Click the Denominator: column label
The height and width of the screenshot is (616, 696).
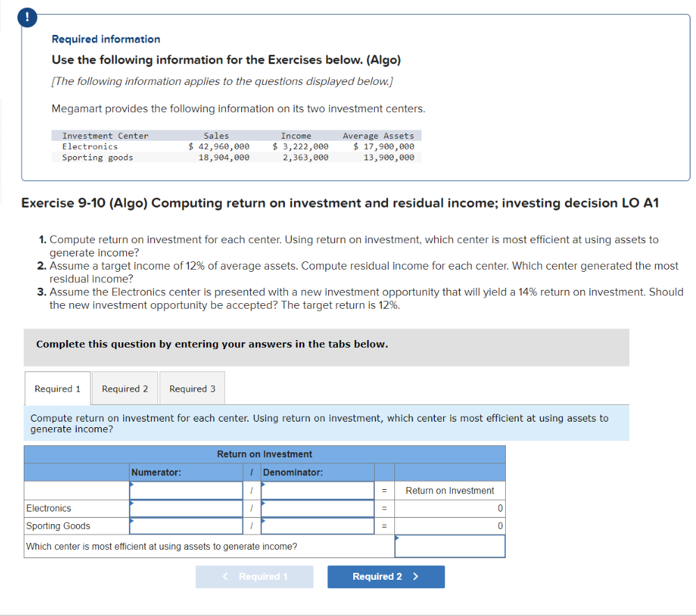pyautogui.click(x=293, y=472)
